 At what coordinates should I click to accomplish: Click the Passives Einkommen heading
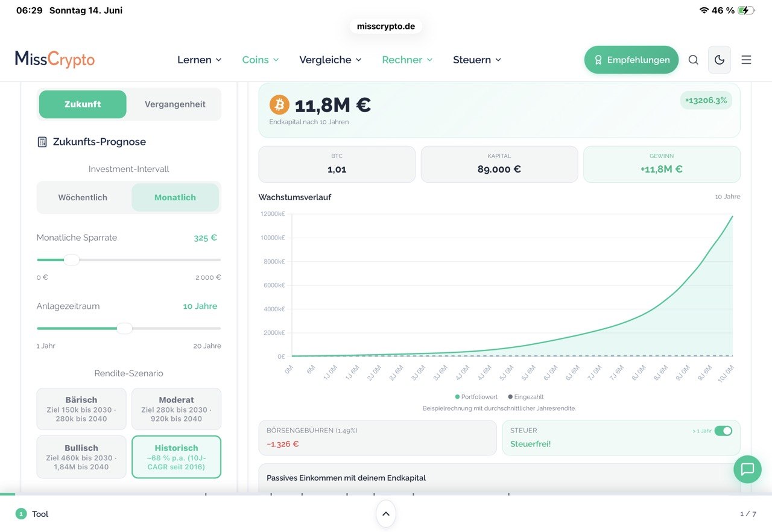pos(346,478)
